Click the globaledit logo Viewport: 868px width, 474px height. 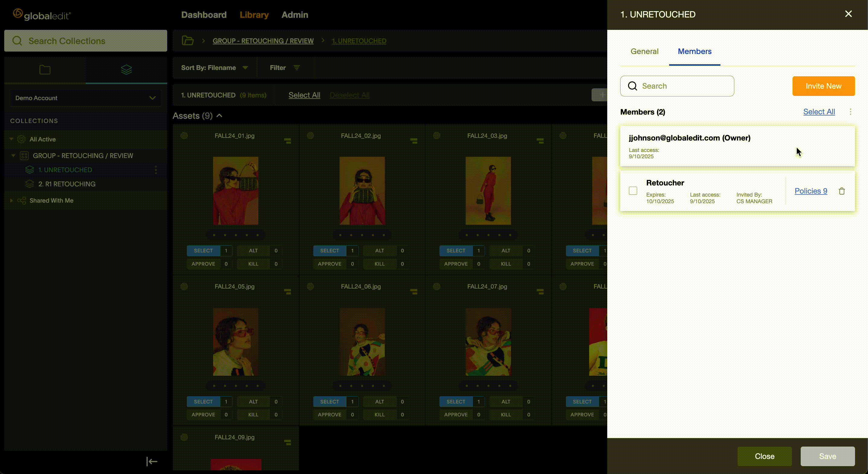tap(42, 14)
